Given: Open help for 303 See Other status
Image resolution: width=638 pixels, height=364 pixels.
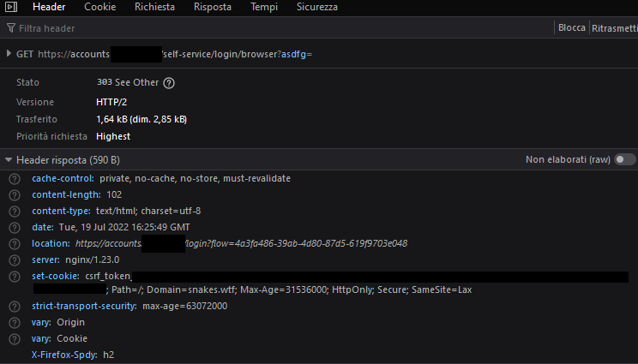Looking at the screenshot, I should 169,83.
